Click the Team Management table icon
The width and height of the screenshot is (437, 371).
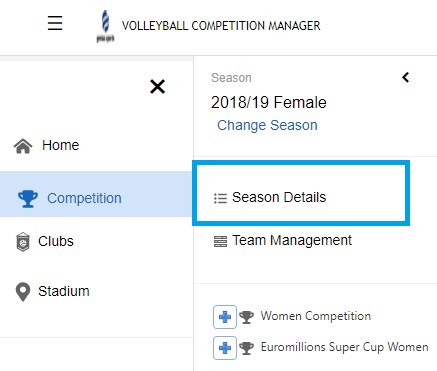coord(220,241)
